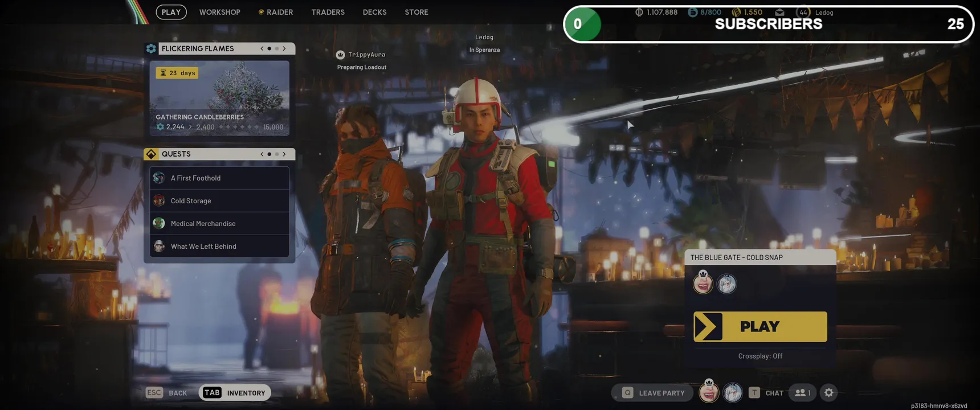980x410 pixels.
Task: Go to previous Quests page
Action: (x=262, y=154)
